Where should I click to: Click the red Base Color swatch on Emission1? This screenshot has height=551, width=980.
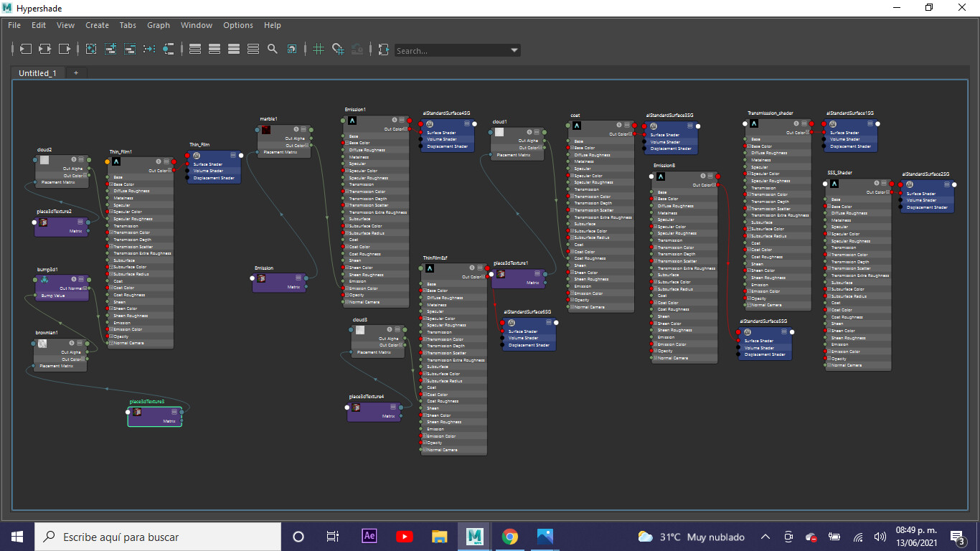[x=343, y=142]
